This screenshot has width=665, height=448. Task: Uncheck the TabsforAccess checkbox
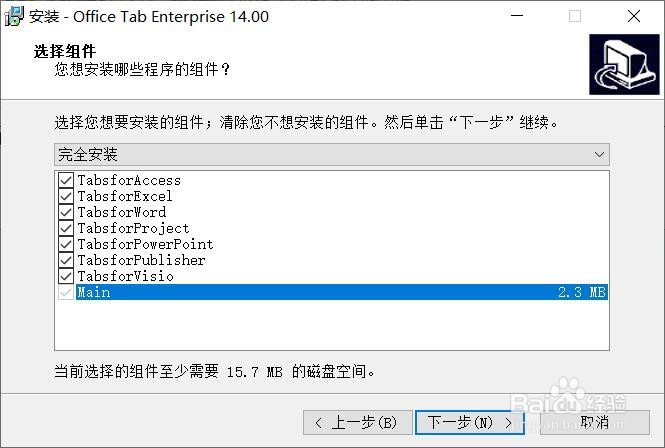point(66,180)
